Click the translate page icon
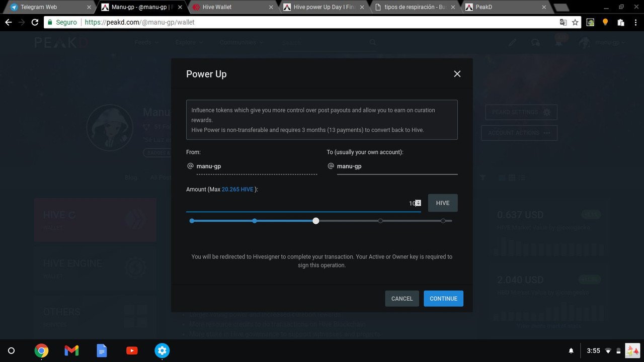The image size is (644, 362). click(x=563, y=22)
